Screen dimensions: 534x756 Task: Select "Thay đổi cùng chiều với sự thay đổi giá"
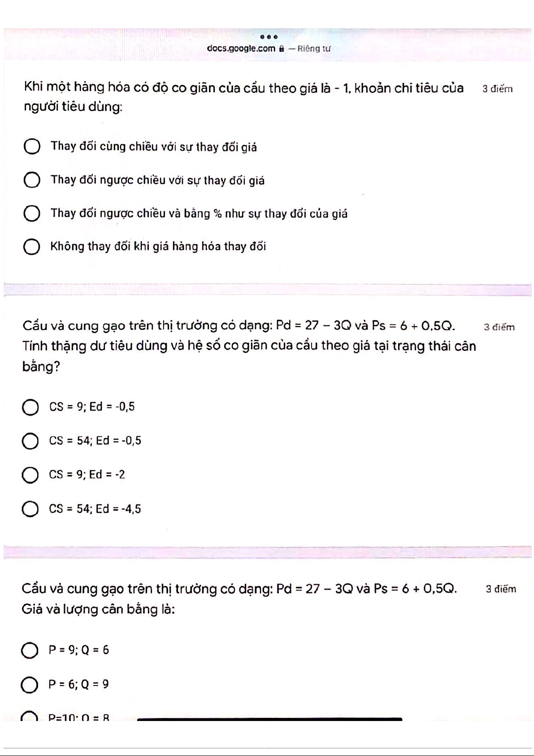(x=32, y=147)
